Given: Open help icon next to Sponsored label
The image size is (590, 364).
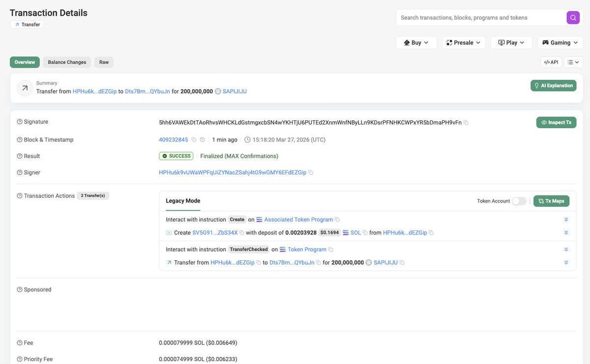Looking at the screenshot, I should point(20,290).
